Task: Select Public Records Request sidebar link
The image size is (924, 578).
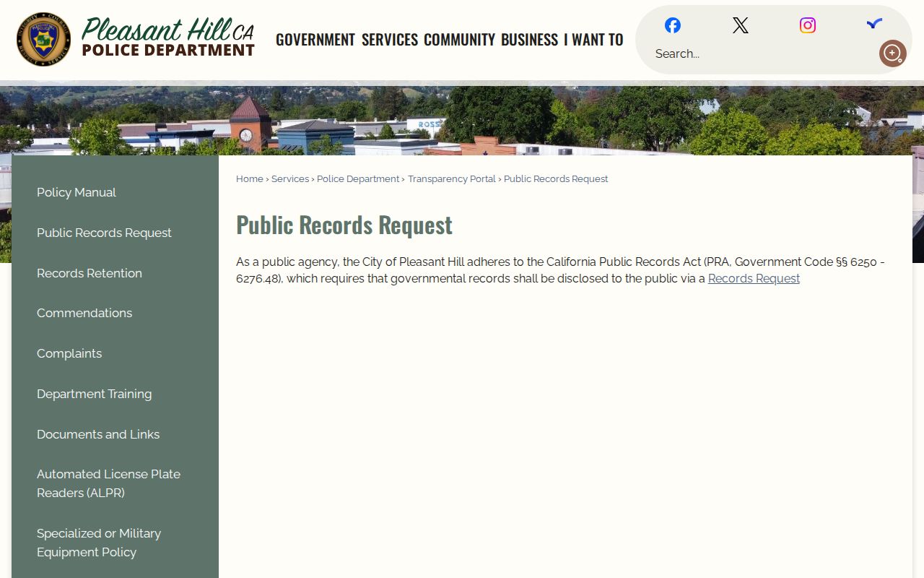Action: pyautogui.click(x=104, y=233)
